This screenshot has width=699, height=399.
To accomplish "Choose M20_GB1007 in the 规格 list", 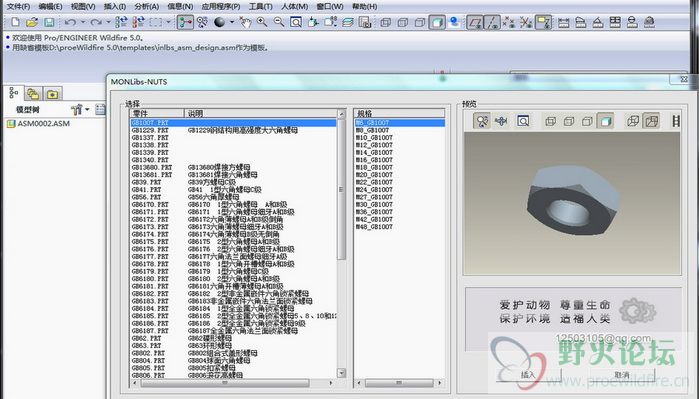I will (374, 175).
